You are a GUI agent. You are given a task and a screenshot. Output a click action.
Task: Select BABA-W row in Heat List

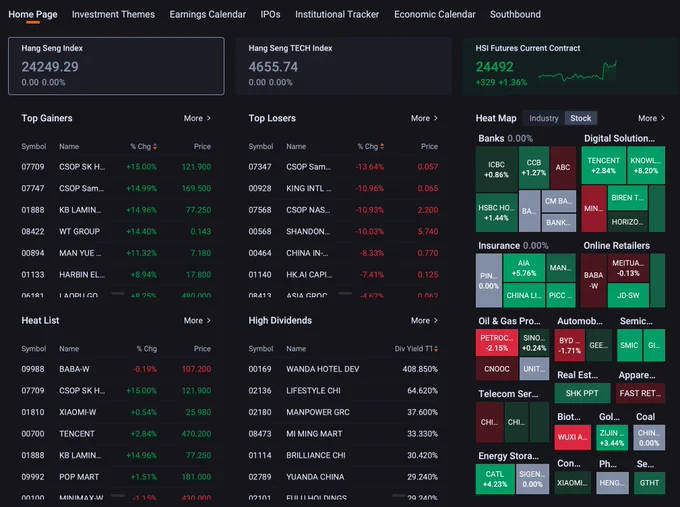(x=116, y=369)
